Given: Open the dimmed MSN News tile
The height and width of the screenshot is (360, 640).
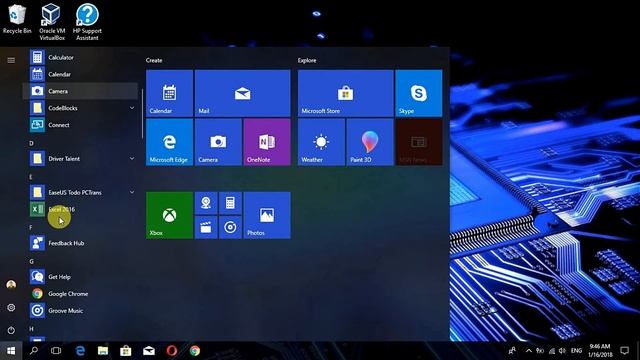Looking at the screenshot, I should pyautogui.click(x=419, y=142).
